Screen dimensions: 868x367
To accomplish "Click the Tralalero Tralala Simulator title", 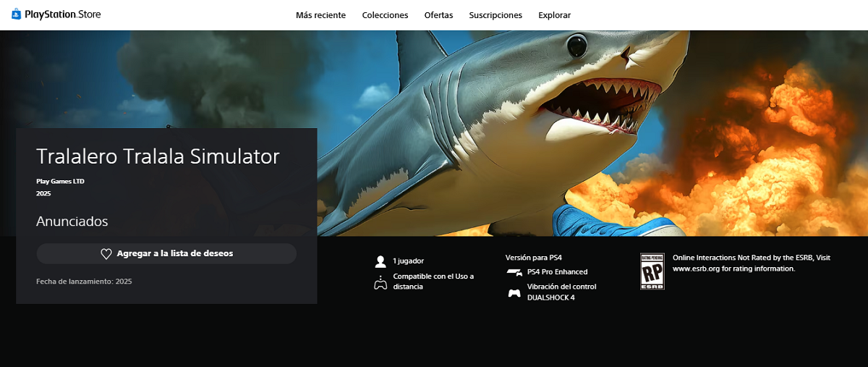I will [x=158, y=156].
